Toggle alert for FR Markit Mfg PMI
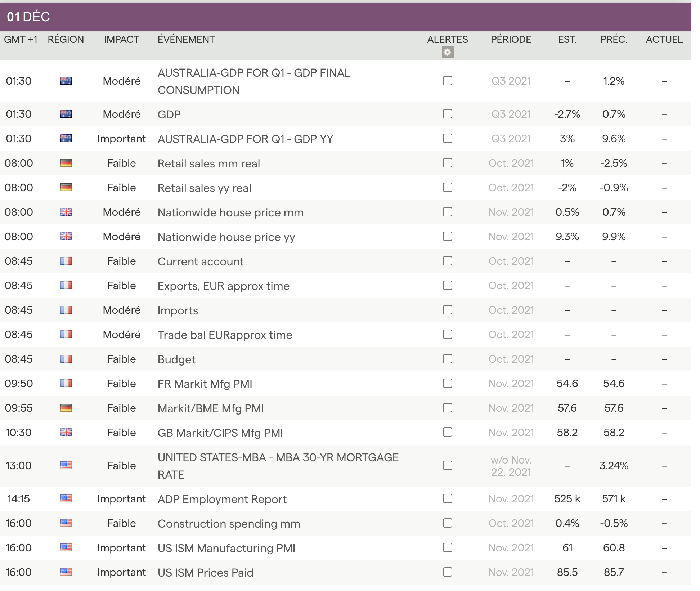This screenshot has width=700, height=591. tap(448, 384)
